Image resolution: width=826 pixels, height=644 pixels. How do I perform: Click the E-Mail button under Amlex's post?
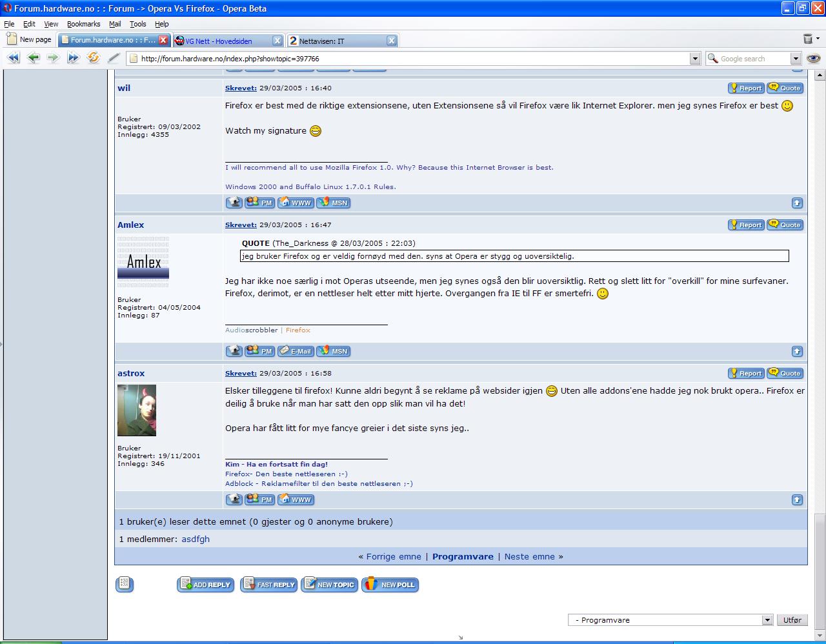coord(296,351)
